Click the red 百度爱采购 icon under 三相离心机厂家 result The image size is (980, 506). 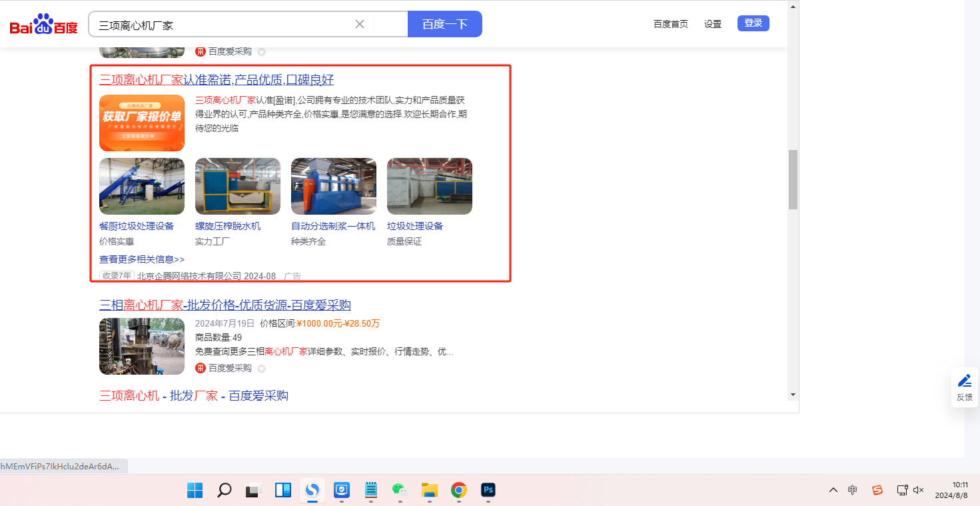pyautogui.click(x=201, y=368)
